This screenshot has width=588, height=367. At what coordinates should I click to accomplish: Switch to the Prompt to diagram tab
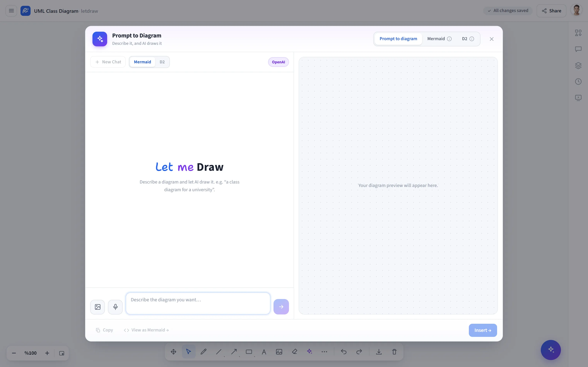tap(398, 39)
